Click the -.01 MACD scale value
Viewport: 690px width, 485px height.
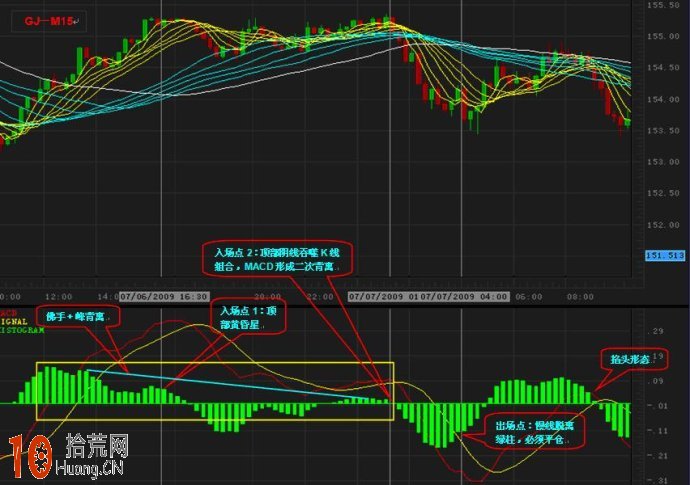click(x=657, y=406)
